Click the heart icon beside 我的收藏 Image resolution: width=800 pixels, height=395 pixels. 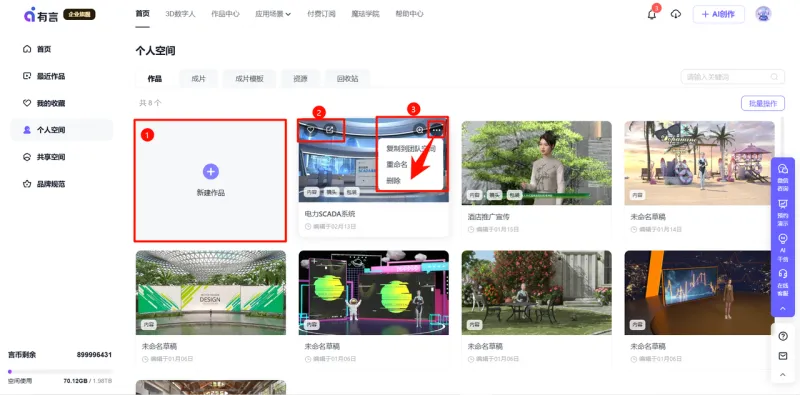click(x=27, y=103)
